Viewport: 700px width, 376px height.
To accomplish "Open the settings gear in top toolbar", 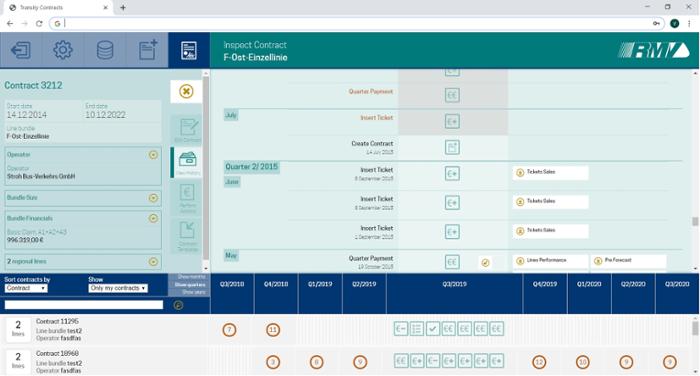I will pyautogui.click(x=62, y=50).
